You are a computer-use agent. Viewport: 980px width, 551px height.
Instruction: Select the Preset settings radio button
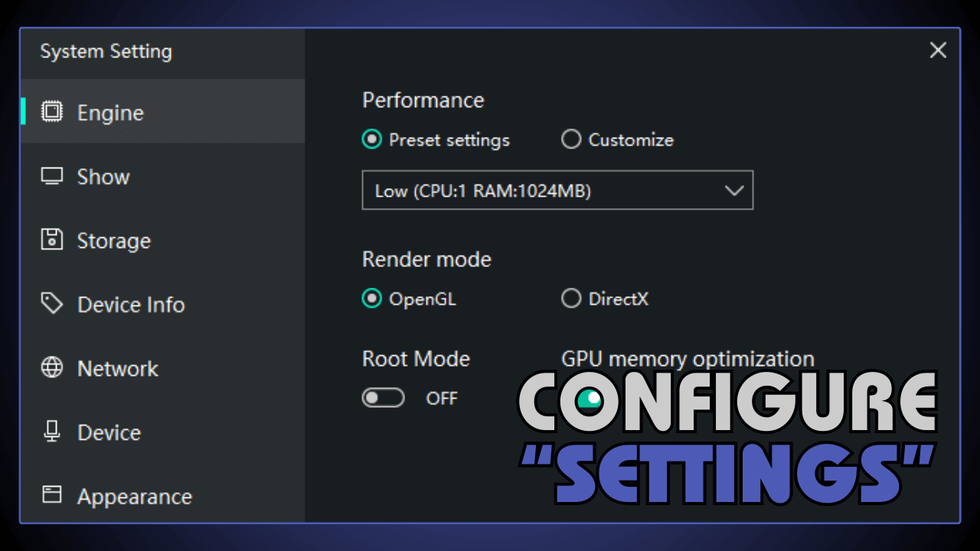click(372, 139)
